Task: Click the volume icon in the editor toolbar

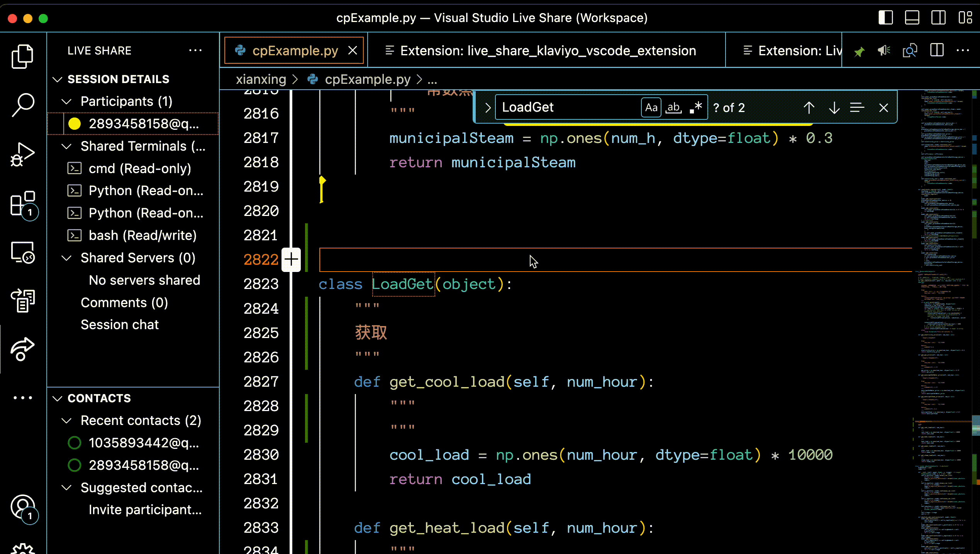Action: point(884,50)
